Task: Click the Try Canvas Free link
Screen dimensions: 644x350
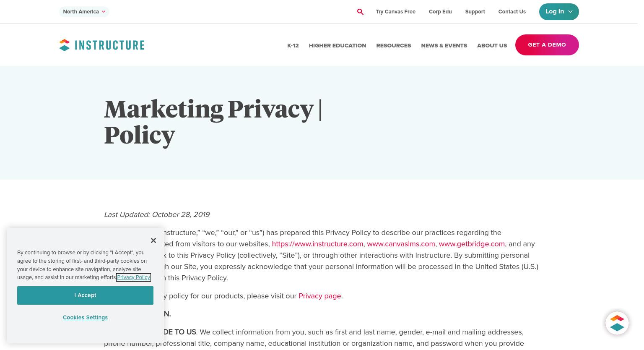Action: coord(396,12)
